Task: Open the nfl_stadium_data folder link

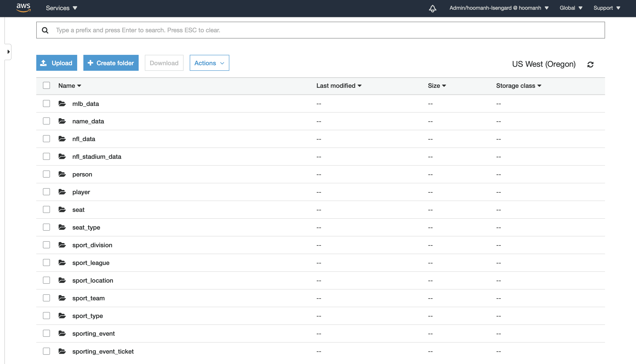Action: (97, 157)
